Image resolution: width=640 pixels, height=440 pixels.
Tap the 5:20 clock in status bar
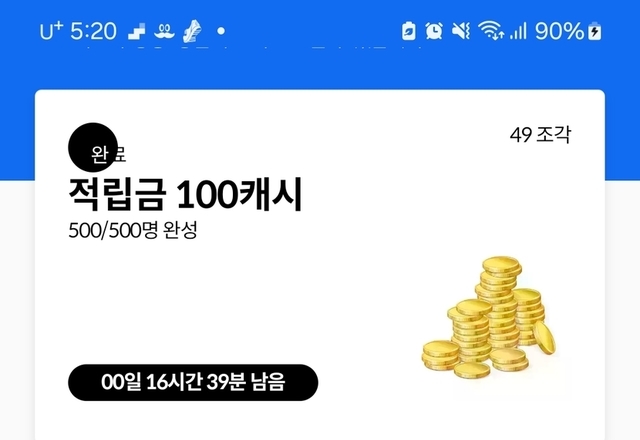[x=93, y=31]
